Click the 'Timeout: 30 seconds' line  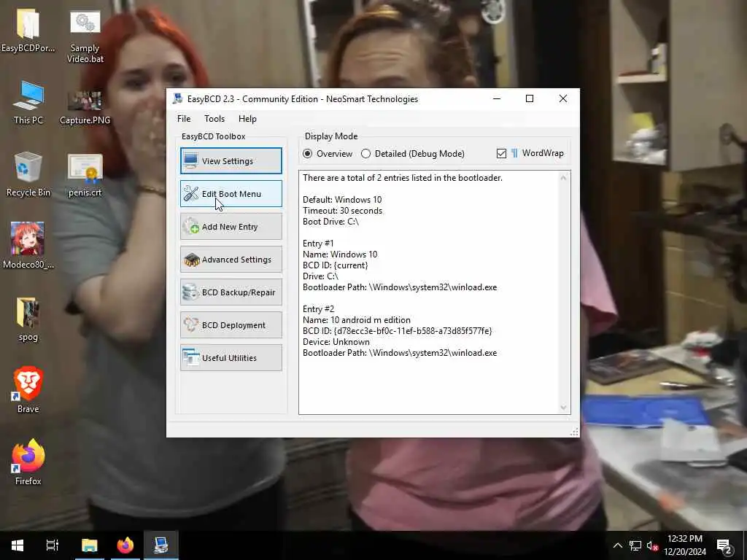(342, 211)
